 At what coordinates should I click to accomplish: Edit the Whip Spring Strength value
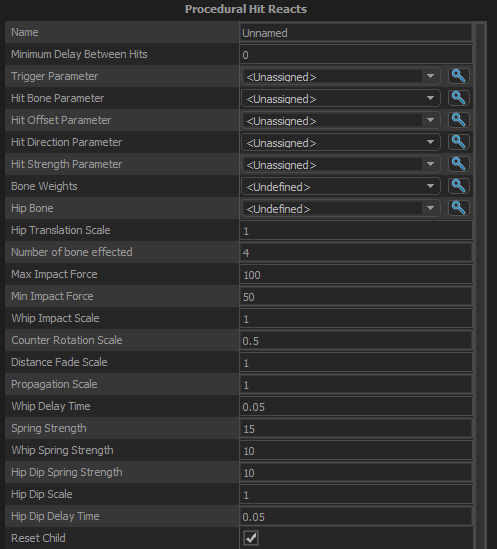(x=356, y=450)
